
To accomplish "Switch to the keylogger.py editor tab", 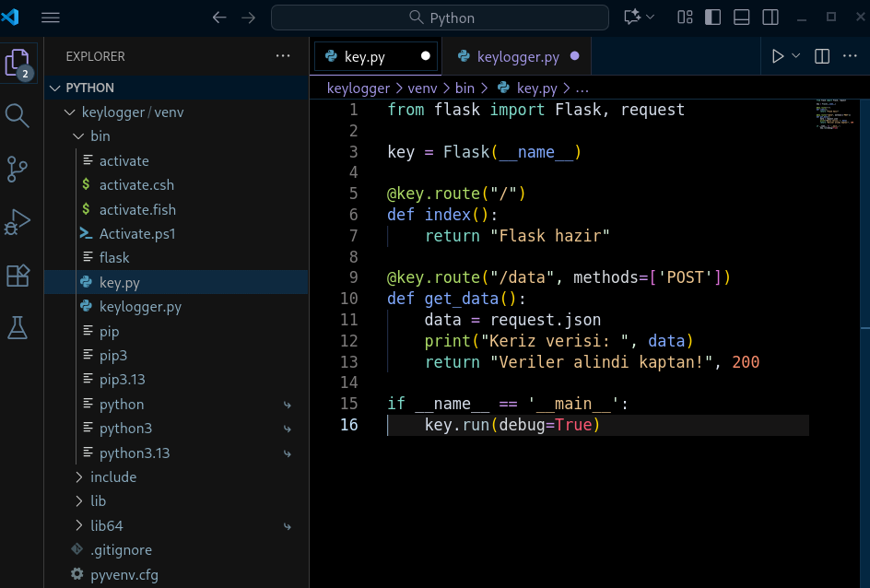I will click(518, 57).
